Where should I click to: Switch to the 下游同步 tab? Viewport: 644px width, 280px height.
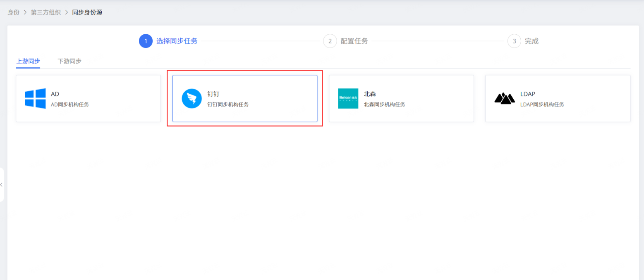point(69,61)
